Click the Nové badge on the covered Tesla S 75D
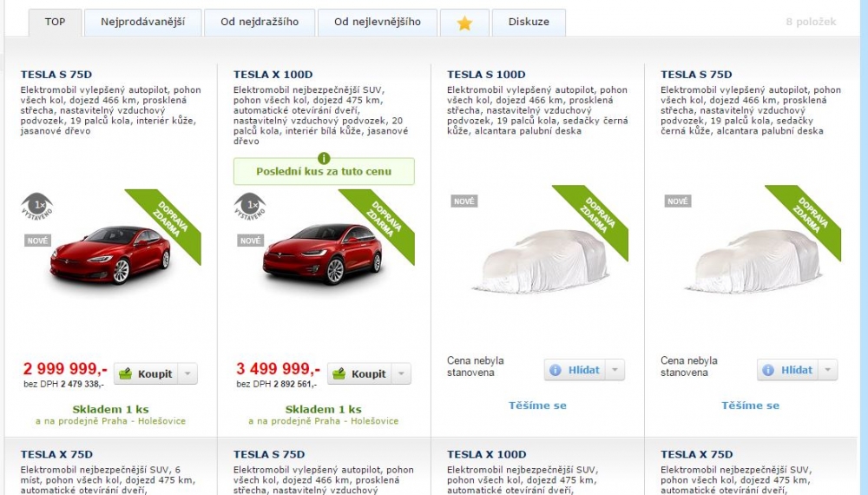 coord(678,201)
